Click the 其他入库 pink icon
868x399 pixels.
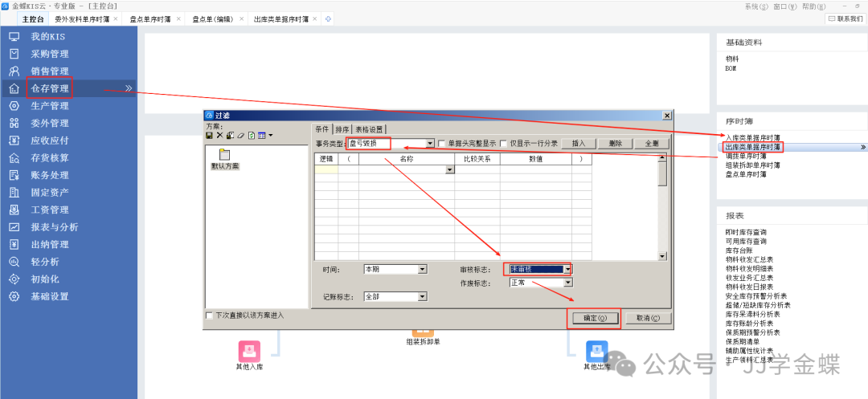pyautogui.click(x=249, y=352)
